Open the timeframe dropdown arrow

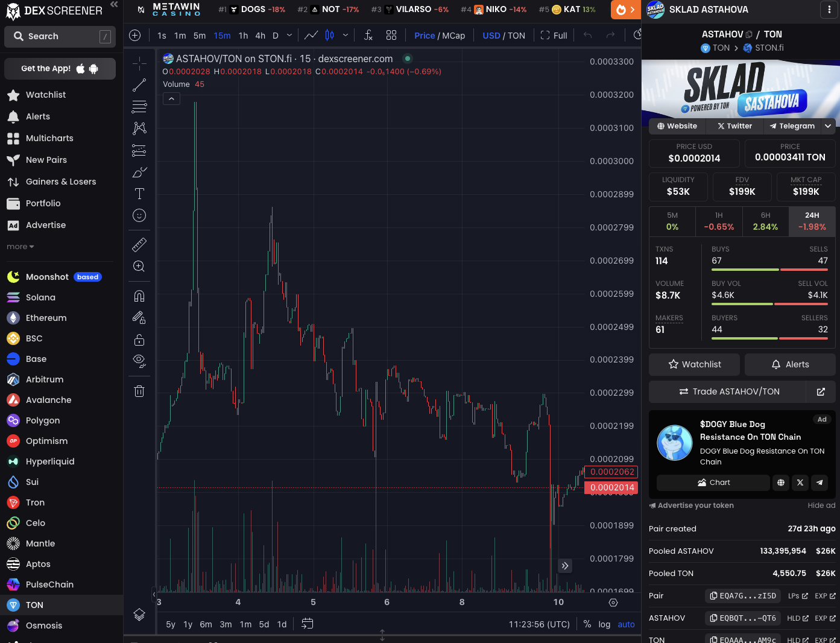point(289,36)
